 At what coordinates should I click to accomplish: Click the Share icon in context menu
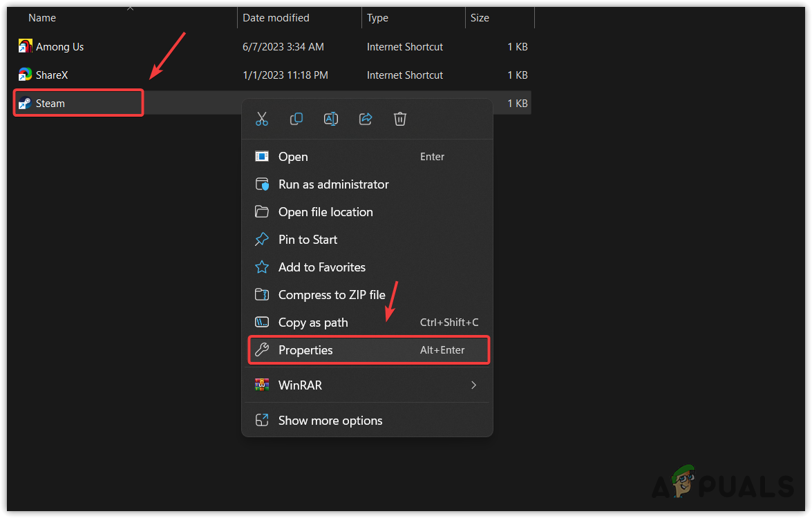click(366, 119)
